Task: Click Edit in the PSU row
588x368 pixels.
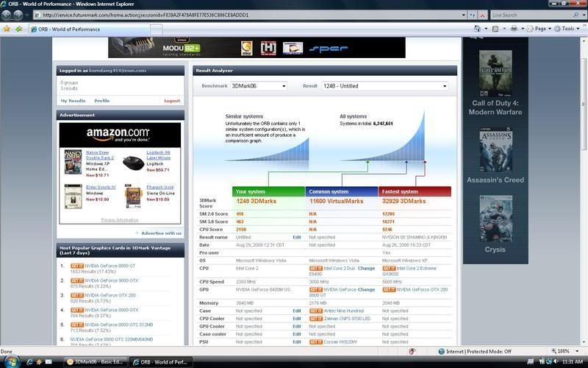Action: (x=297, y=342)
